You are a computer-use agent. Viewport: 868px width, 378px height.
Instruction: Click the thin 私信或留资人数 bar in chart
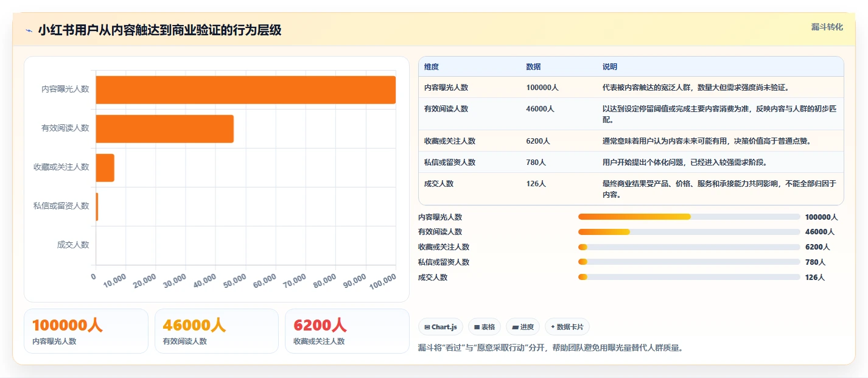(x=97, y=206)
